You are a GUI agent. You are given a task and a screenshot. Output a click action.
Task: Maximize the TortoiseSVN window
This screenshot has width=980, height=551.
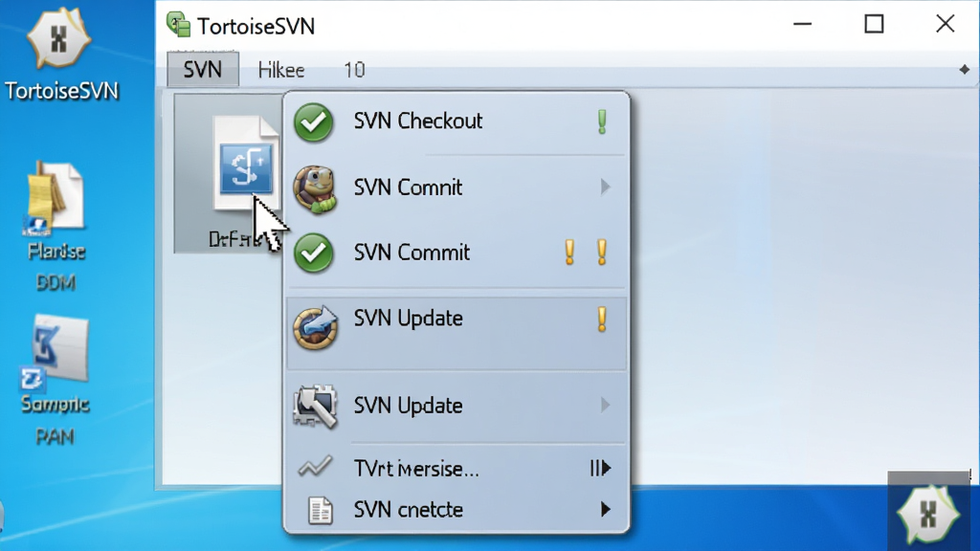tap(874, 24)
